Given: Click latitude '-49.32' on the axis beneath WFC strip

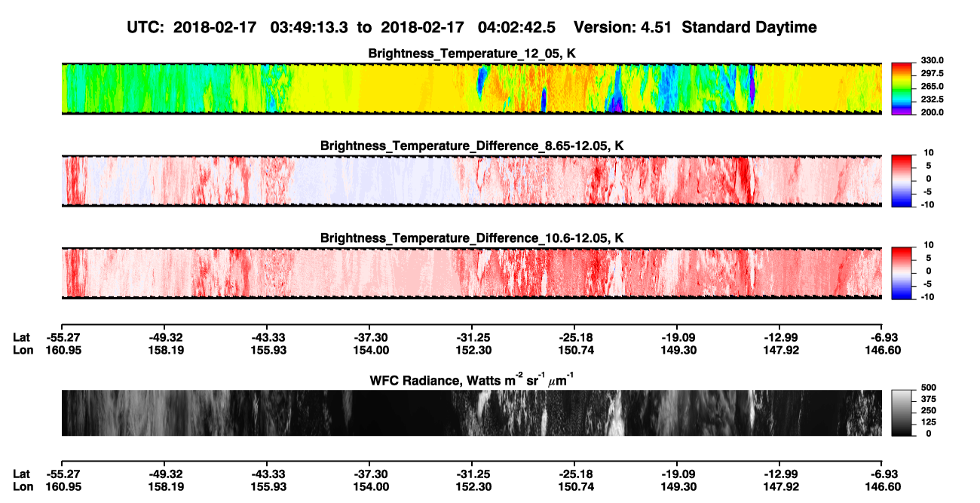Looking at the screenshot, I should pyautogui.click(x=164, y=474).
